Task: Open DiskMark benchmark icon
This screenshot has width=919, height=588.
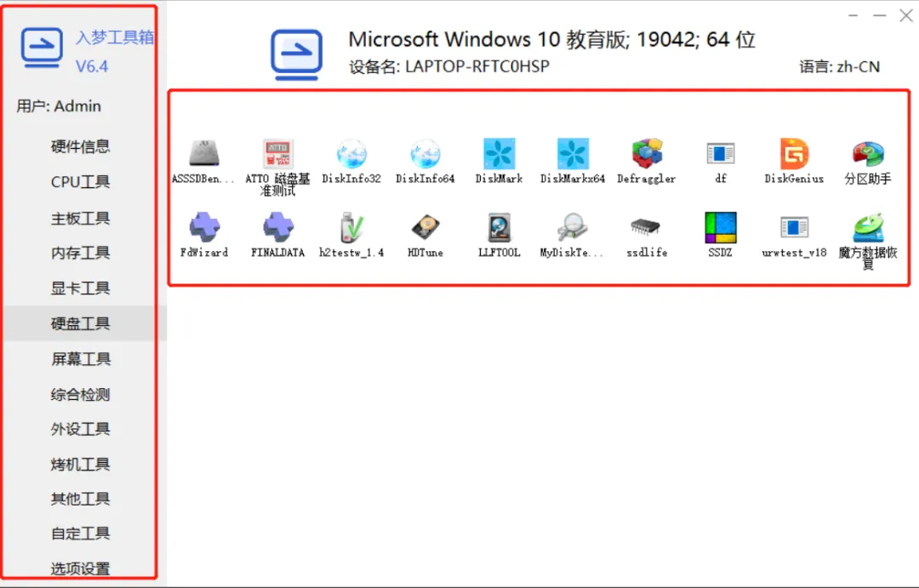Action: [x=499, y=154]
